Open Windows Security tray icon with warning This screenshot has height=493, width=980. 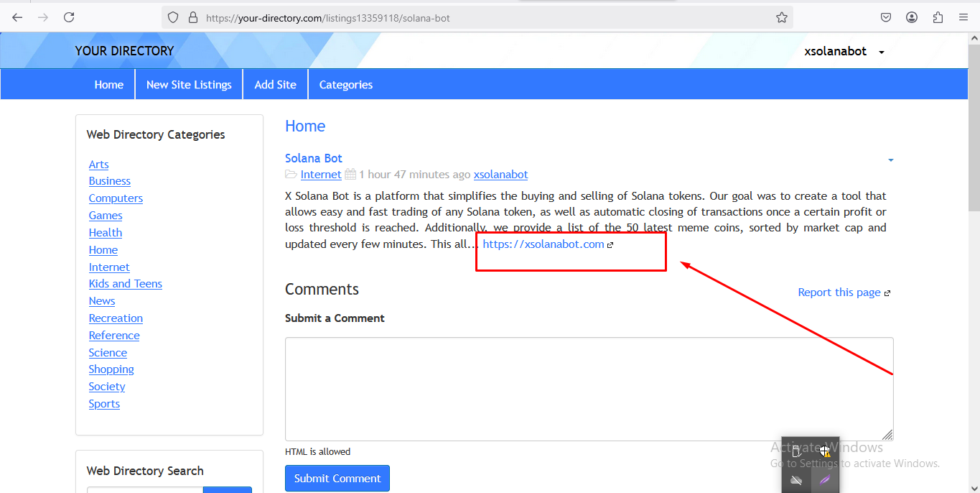pyautogui.click(x=824, y=451)
